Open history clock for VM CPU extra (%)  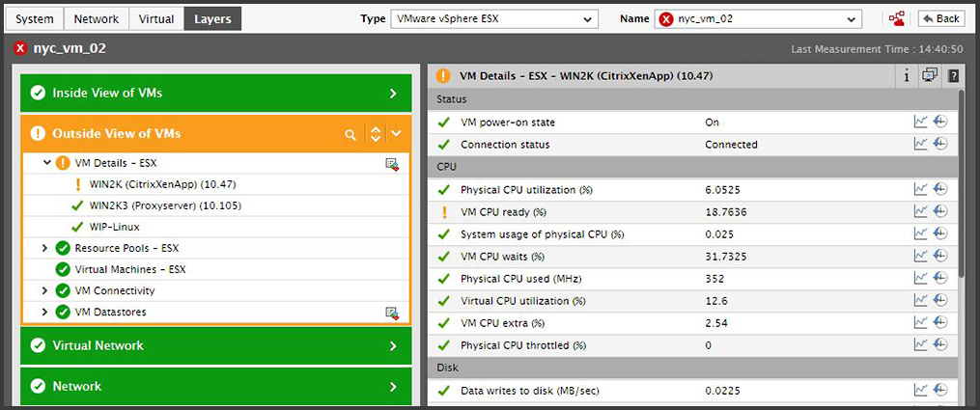pos(940,322)
